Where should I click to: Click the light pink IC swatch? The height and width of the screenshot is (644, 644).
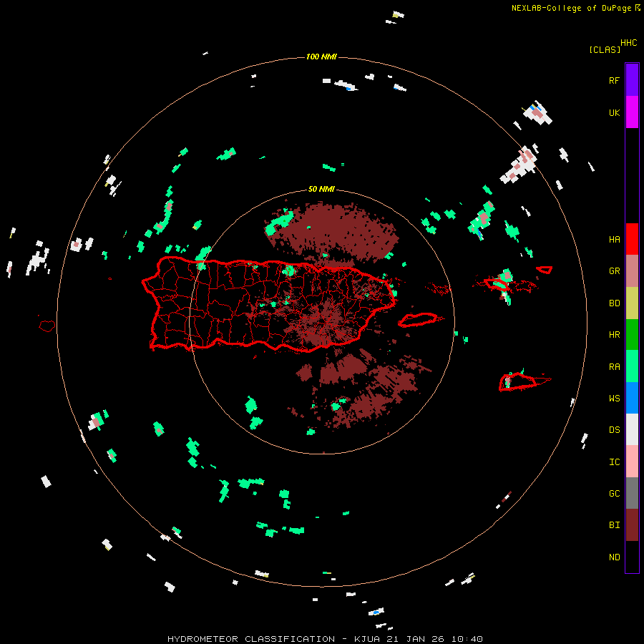632,462
